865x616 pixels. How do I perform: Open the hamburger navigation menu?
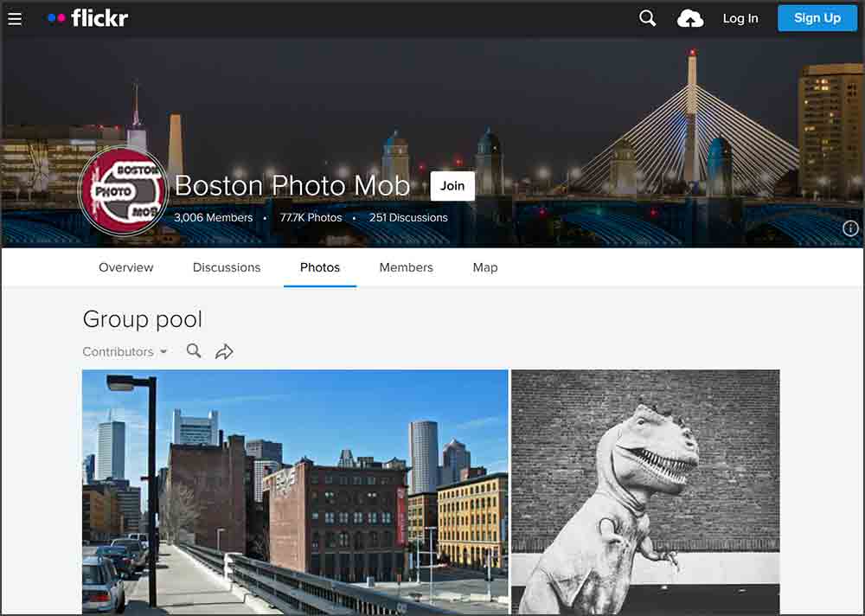[x=15, y=18]
